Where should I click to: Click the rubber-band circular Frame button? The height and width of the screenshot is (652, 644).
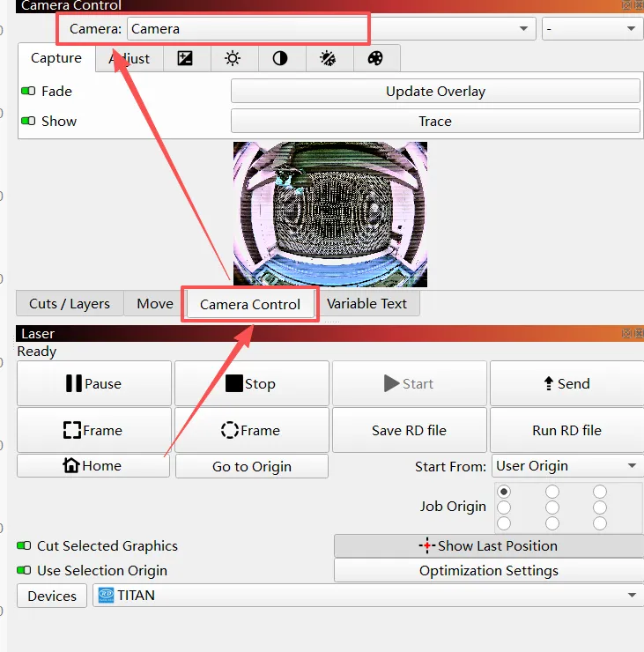coord(251,430)
